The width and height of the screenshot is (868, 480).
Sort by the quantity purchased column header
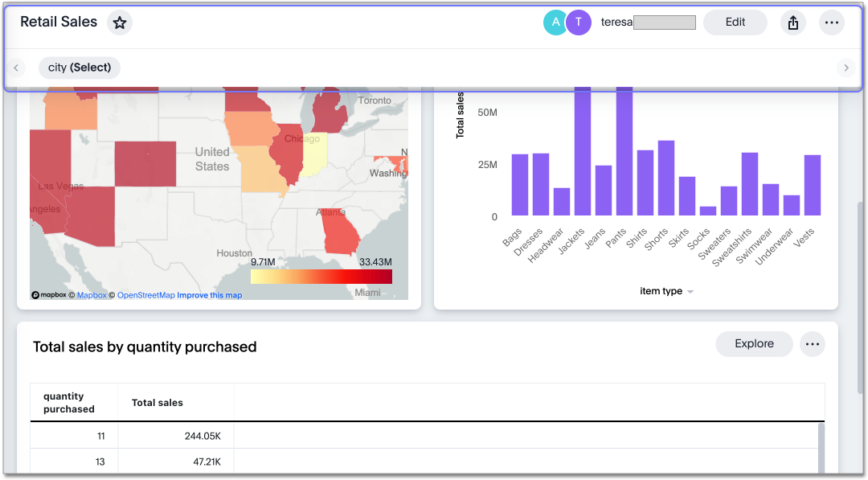[69, 403]
